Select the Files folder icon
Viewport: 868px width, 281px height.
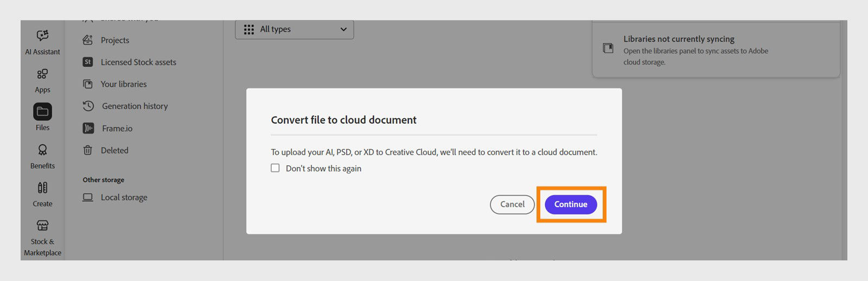[42, 112]
